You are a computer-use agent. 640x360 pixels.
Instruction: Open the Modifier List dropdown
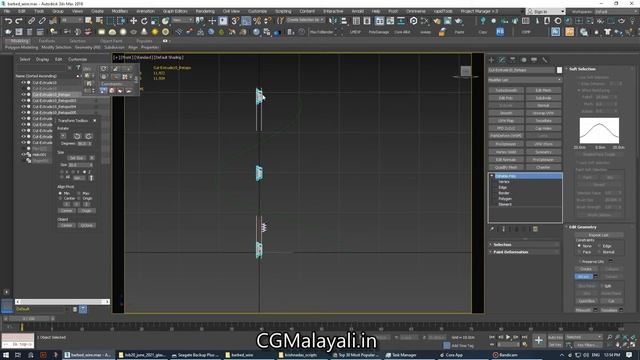point(524,80)
